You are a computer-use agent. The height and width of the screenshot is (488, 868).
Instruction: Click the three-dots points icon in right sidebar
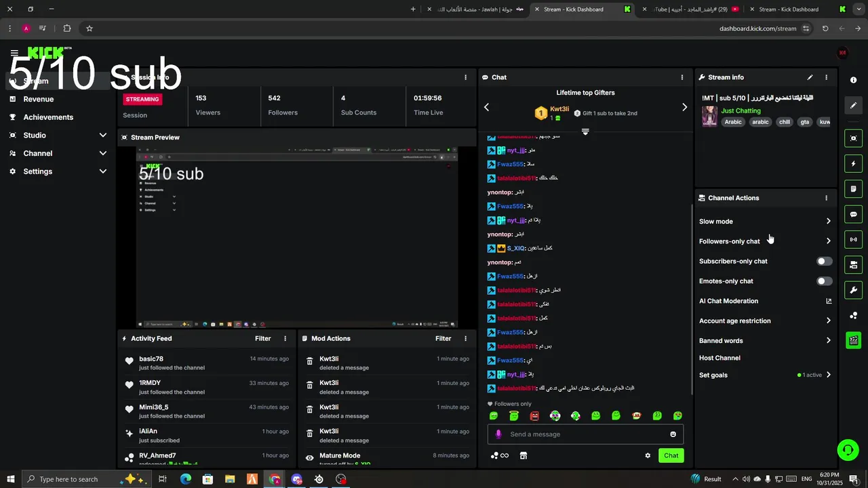pos(853,315)
